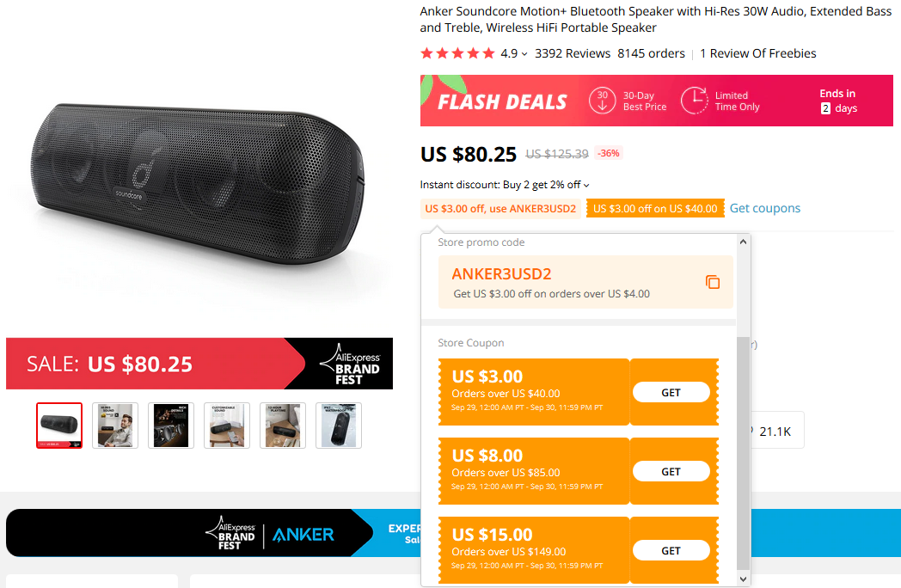Get the US $15.00 store coupon
Screen dimensions: 901x588
tap(671, 551)
